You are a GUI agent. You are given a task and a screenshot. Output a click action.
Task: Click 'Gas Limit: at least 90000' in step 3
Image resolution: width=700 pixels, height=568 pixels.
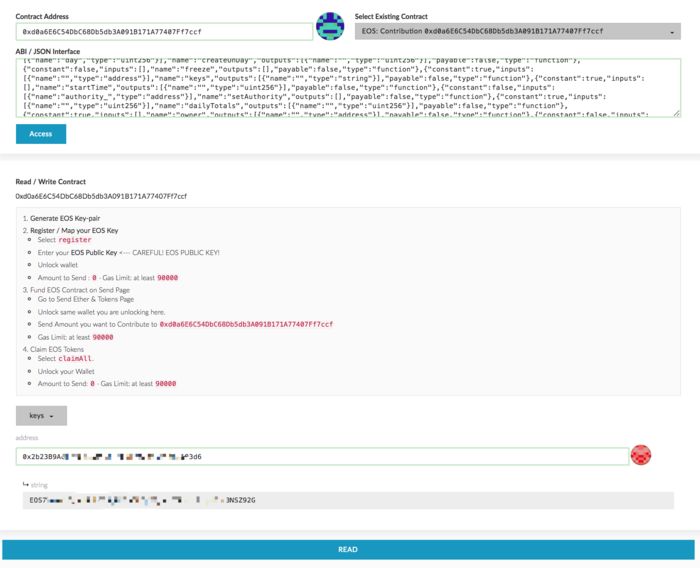75,337
